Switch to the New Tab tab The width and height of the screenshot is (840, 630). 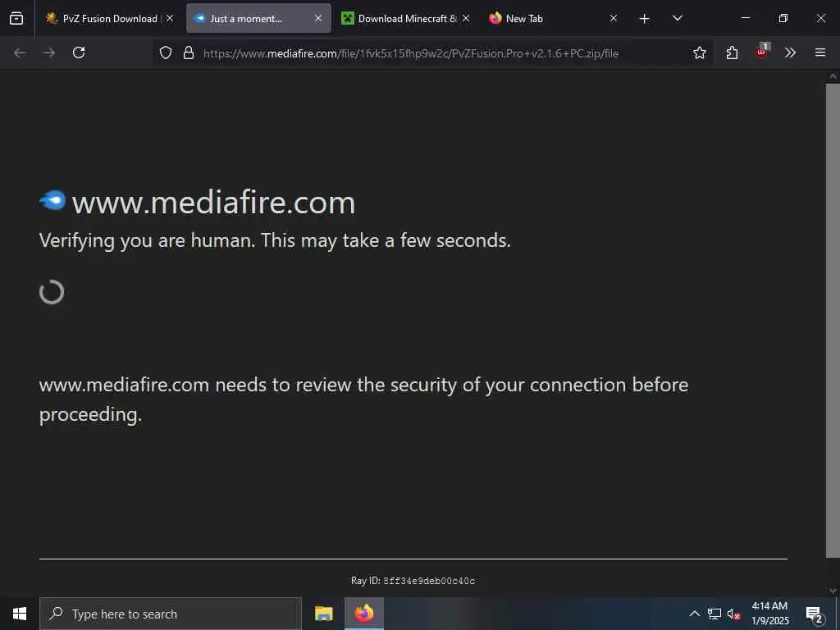[x=552, y=18]
